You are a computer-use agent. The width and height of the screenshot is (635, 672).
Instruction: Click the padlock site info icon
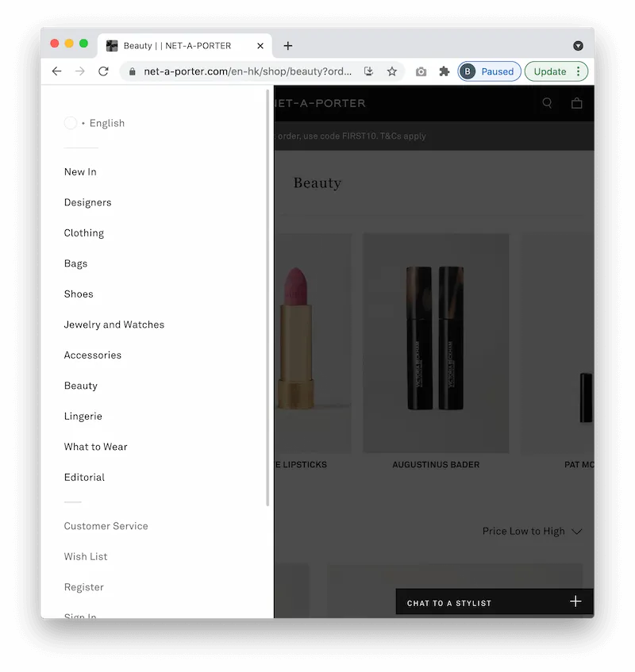[x=133, y=71]
